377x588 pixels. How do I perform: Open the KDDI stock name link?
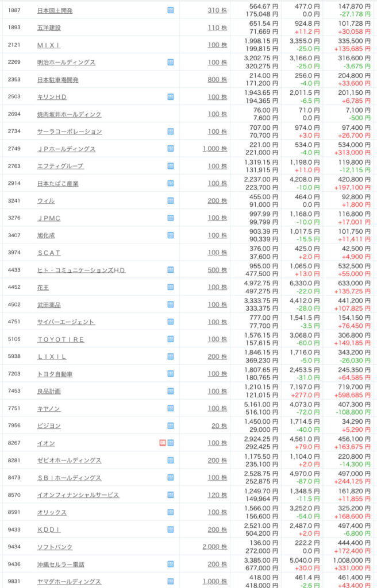tap(49, 530)
